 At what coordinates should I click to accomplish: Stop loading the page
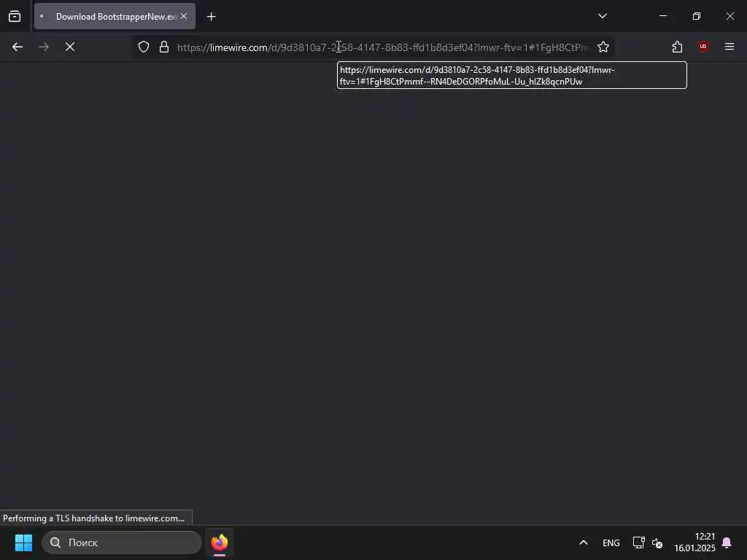pyautogui.click(x=70, y=47)
